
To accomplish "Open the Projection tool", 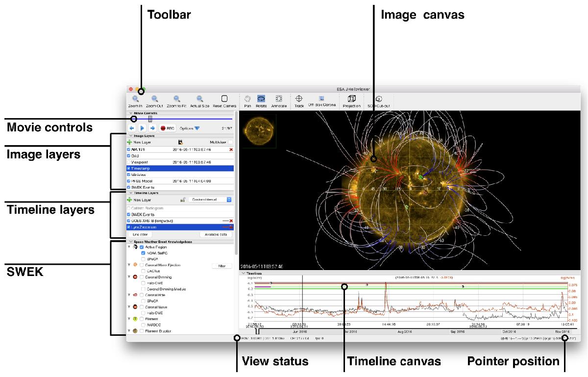I will point(351,100).
